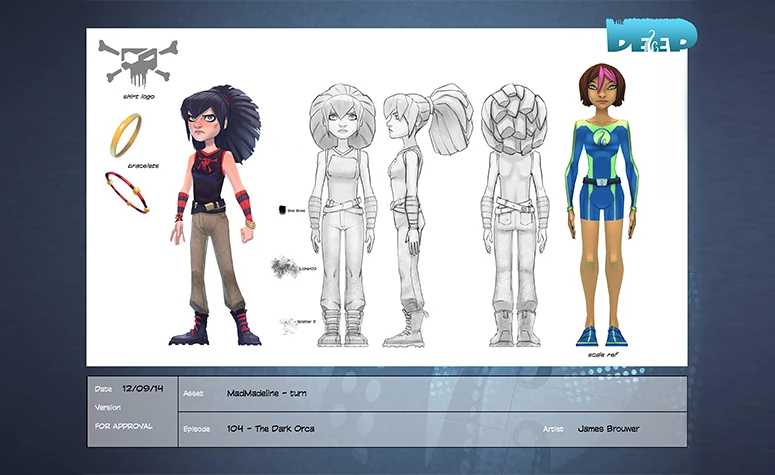Click the skull and crossbones shirt logo

pos(138,63)
